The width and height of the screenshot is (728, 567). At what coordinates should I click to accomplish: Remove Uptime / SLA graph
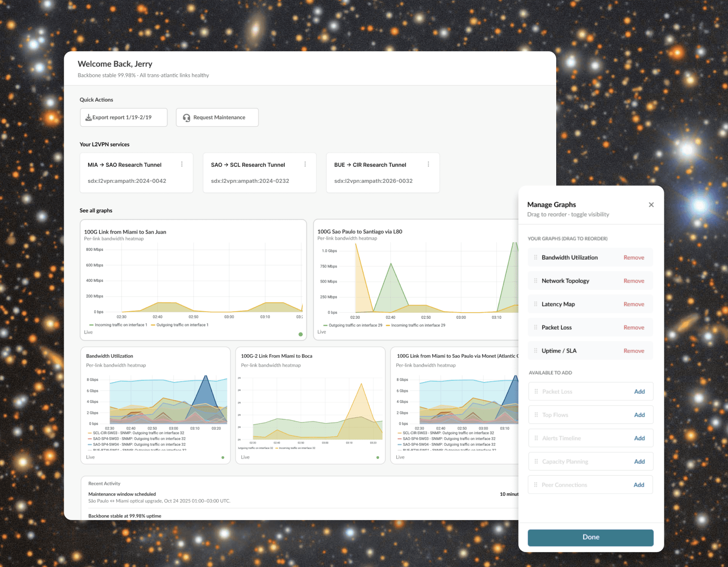point(634,351)
